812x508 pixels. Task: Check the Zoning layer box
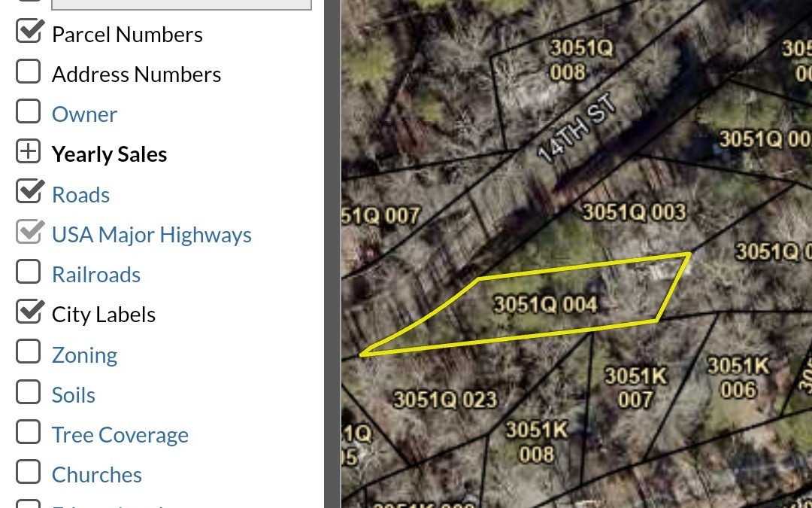pos(29,352)
